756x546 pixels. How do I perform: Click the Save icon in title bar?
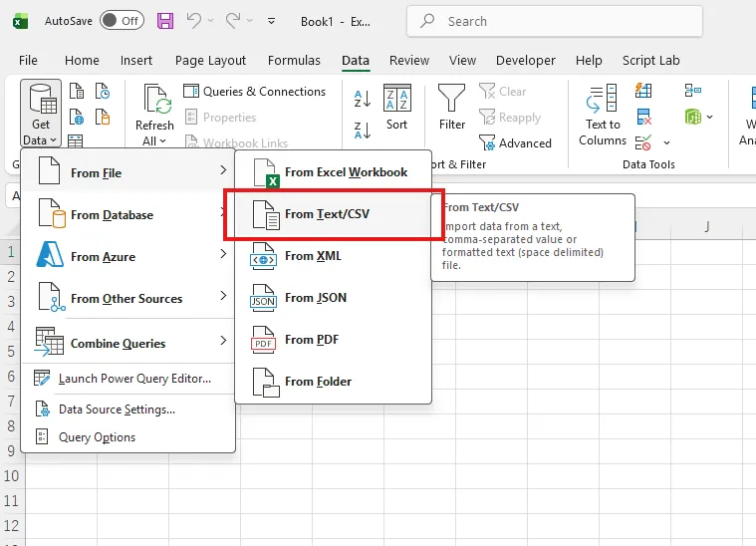tap(165, 21)
